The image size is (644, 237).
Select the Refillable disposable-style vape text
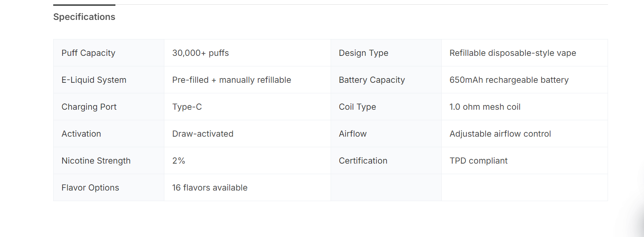tap(513, 53)
